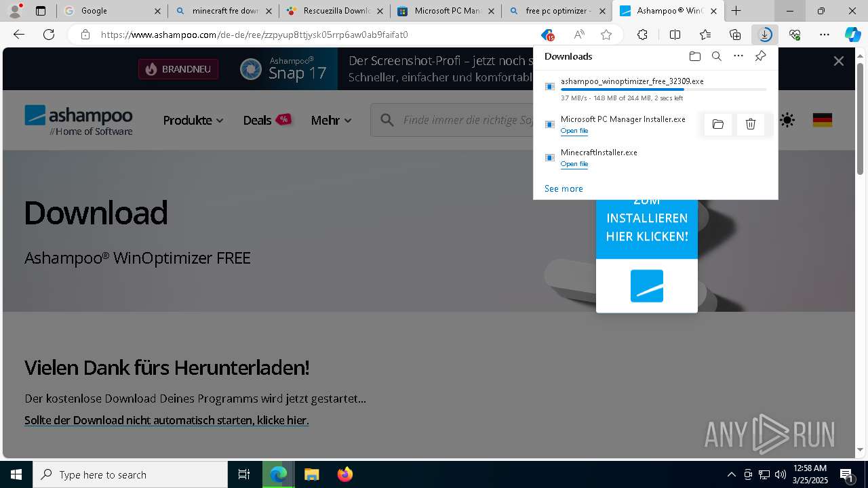Launch the Copilot sidebar icon

point(852,35)
